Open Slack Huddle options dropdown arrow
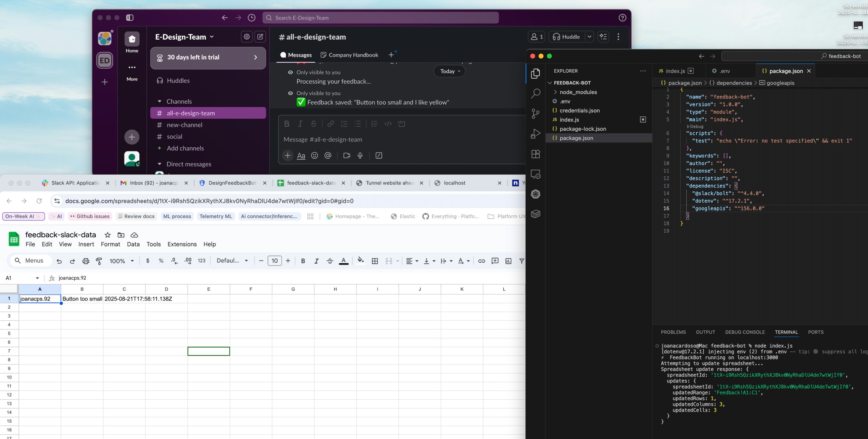The width and height of the screenshot is (868, 439). click(589, 37)
